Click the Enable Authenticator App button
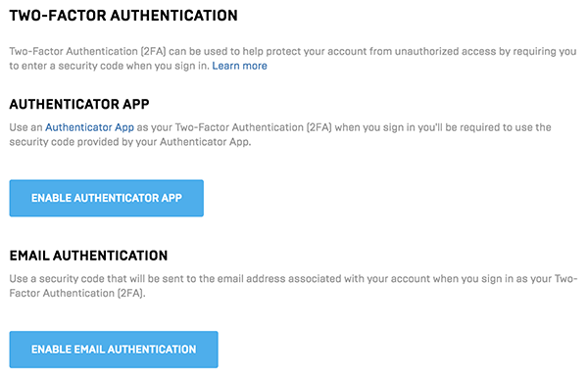Image resolution: width=588 pixels, height=378 pixels. [107, 198]
